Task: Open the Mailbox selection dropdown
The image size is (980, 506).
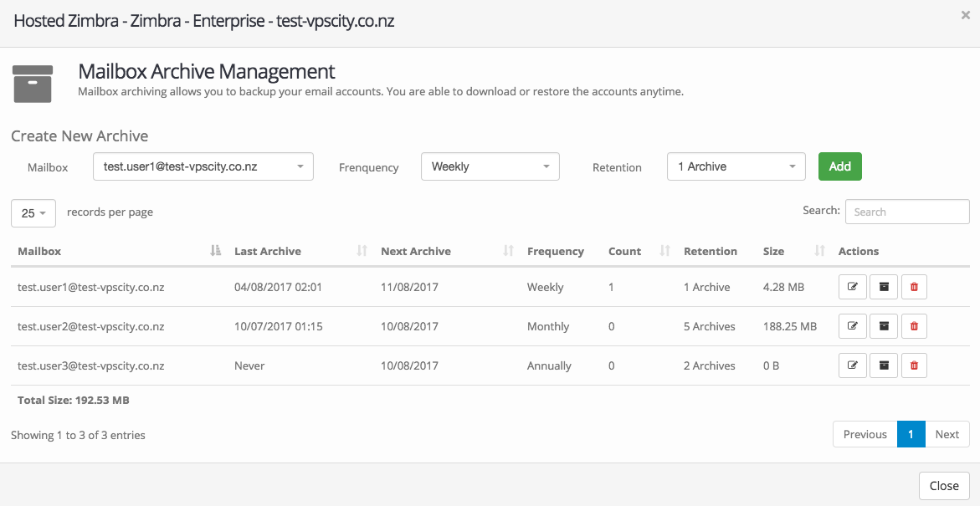Action: [x=203, y=166]
